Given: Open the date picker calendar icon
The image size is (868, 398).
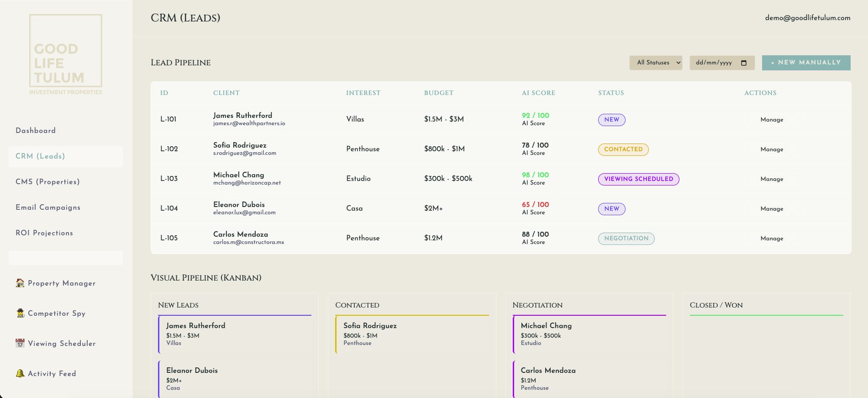Looking at the screenshot, I should click(x=744, y=63).
